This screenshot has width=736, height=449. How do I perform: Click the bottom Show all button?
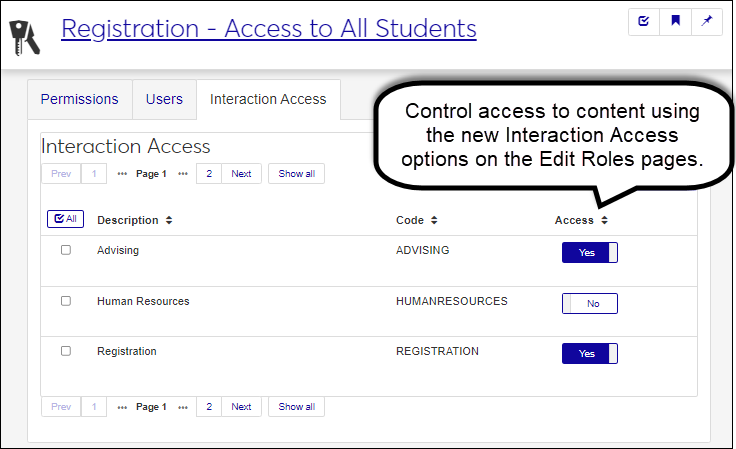coord(296,407)
